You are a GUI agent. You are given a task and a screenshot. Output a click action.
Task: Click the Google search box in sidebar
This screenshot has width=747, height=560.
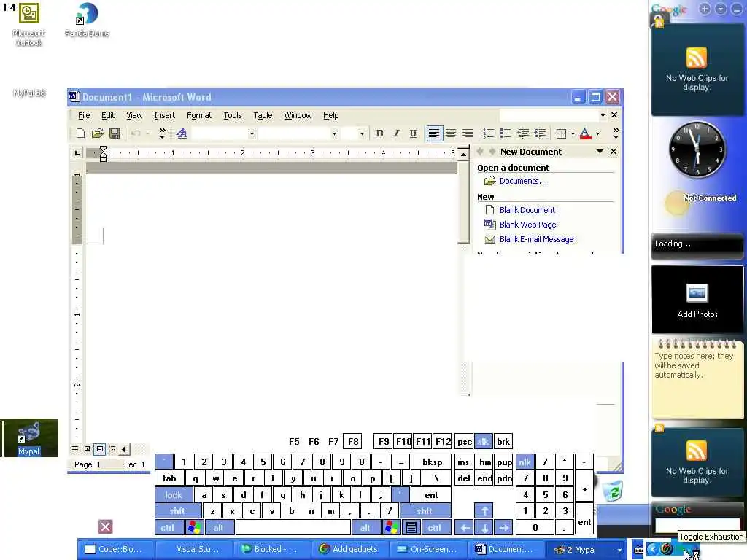(x=697, y=525)
